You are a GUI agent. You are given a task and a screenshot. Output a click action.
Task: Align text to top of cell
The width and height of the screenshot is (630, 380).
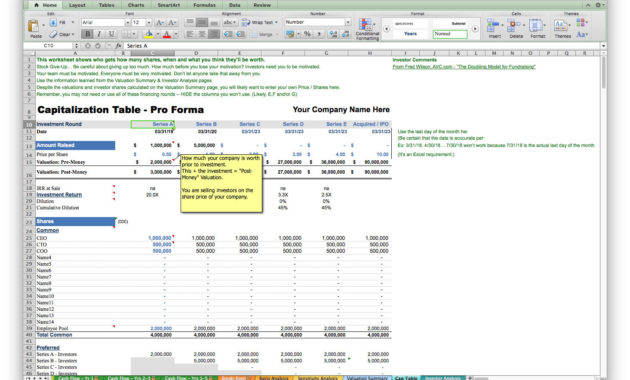coord(190,22)
